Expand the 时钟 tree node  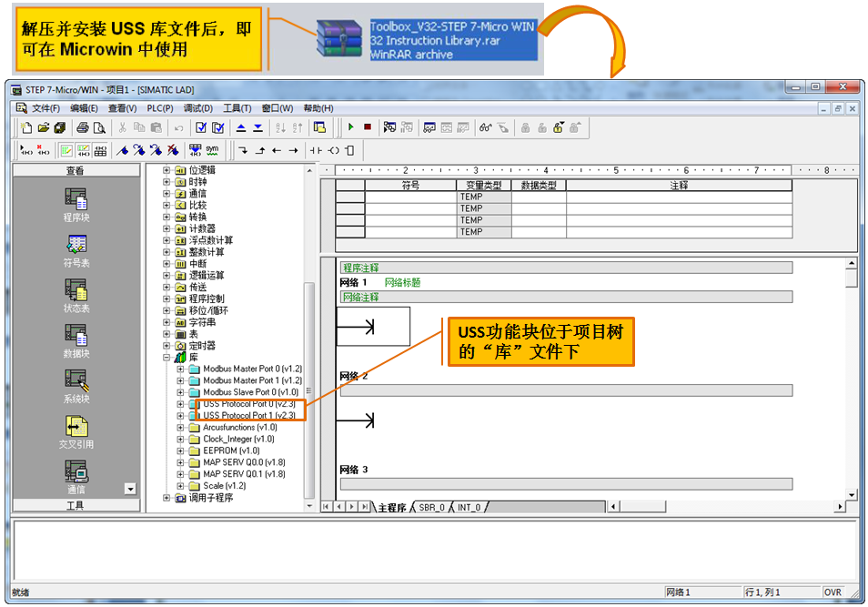click(x=167, y=182)
